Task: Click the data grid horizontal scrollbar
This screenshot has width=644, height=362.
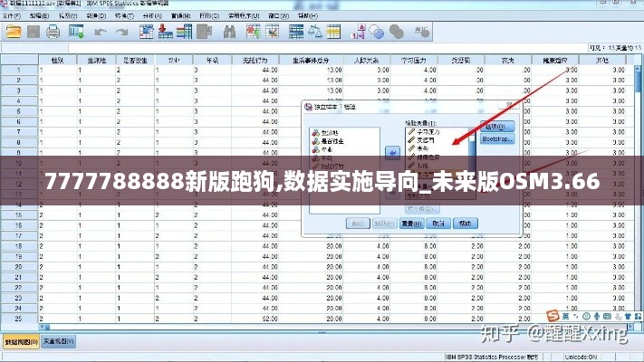Action: click(x=337, y=327)
